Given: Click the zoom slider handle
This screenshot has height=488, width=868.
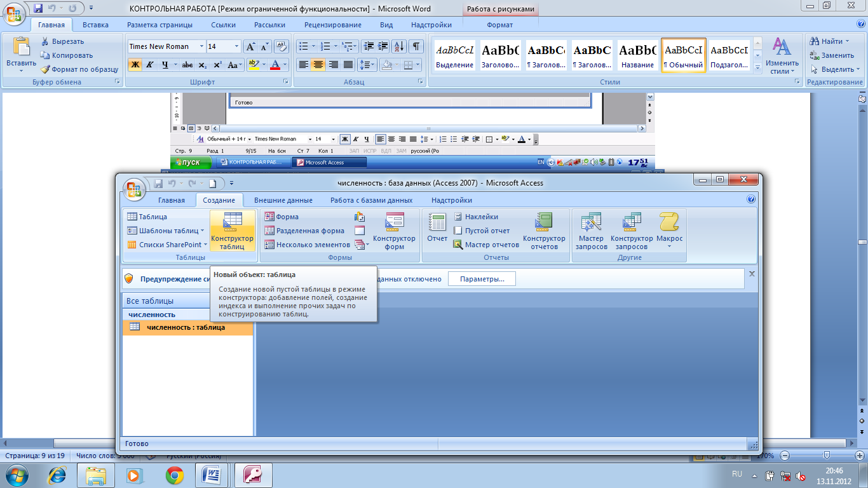Looking at the screenshot, I should pos(826,456).
